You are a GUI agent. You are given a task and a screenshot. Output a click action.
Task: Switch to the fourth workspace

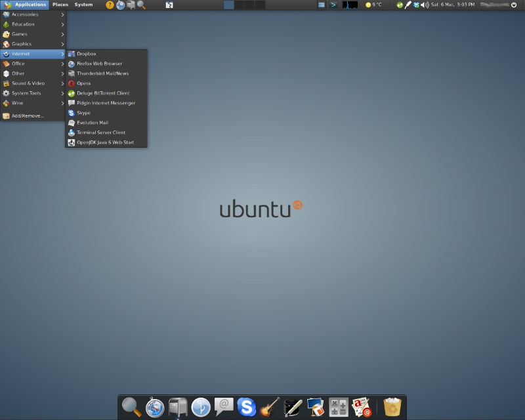coord(260,5)
